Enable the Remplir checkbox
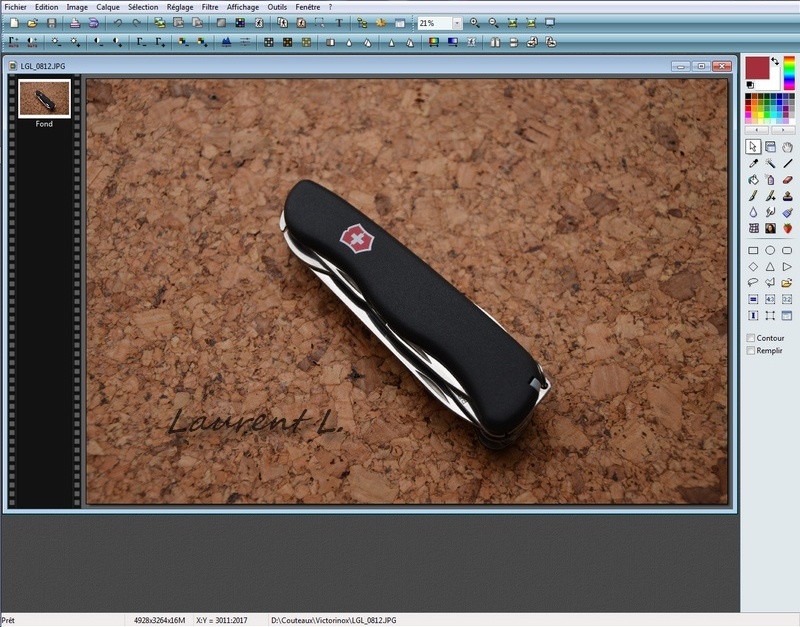Viewport: 800px width, 627px height. point(751,350)
